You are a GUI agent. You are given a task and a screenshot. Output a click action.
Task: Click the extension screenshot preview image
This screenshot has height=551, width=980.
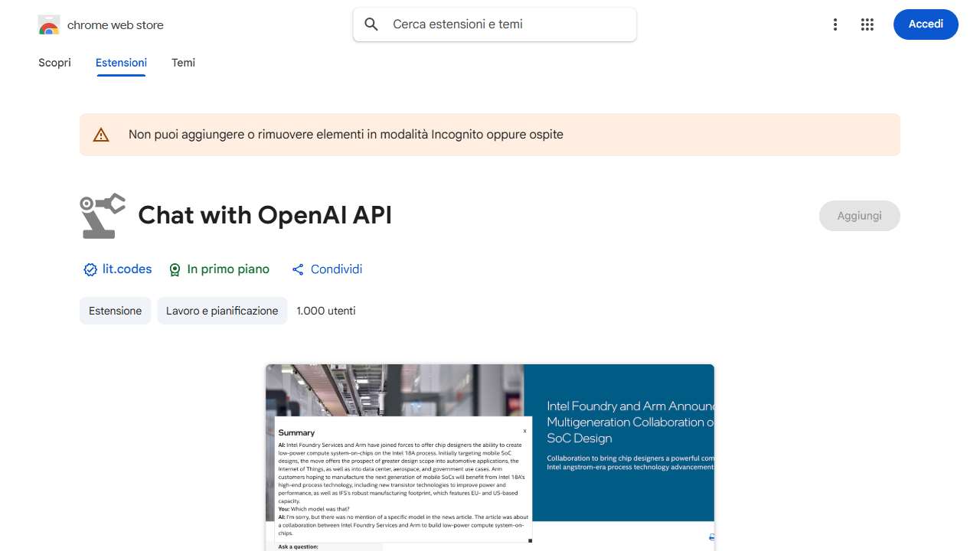[490, 456]
